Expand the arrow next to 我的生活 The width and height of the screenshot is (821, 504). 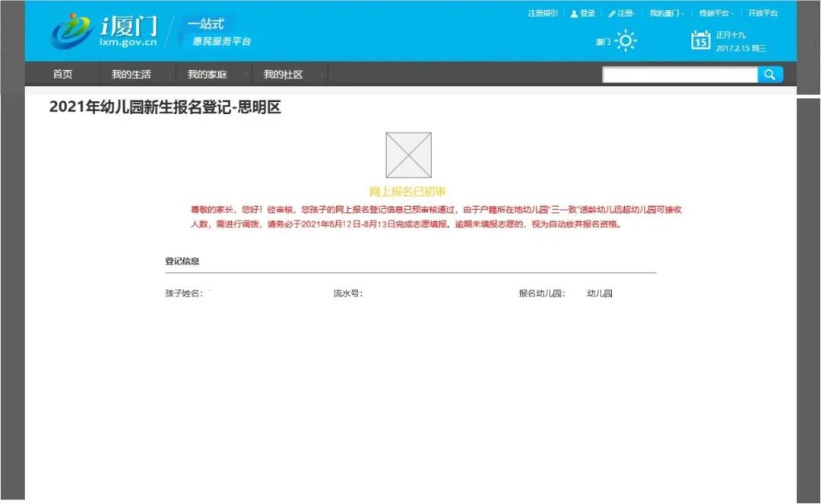click(170, 74)
